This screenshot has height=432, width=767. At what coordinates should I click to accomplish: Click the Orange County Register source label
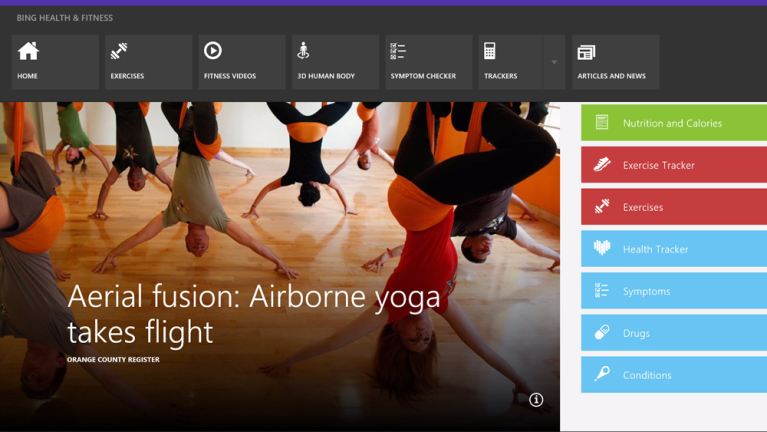tap(113, 360)
